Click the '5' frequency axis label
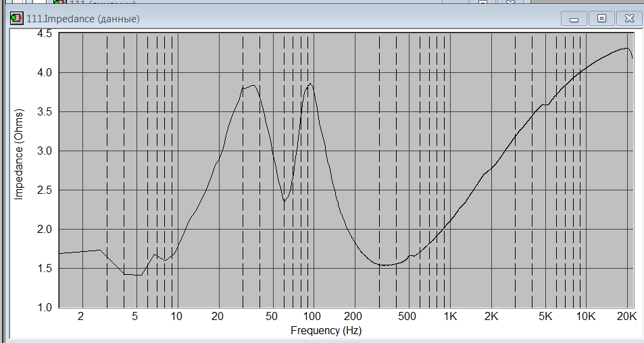The height and width of the screenshot is (343, 644). (x=134, y=317)
